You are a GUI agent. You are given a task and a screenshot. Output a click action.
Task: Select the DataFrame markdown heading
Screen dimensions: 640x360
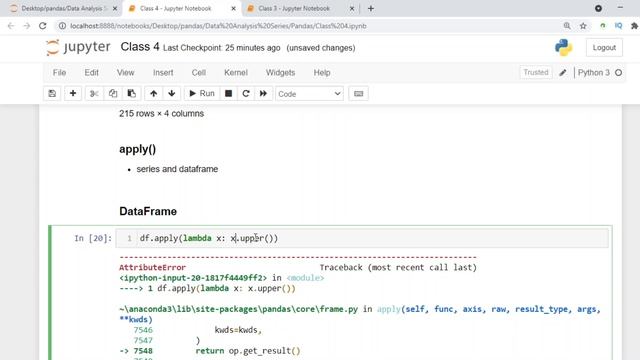(148, 211)
